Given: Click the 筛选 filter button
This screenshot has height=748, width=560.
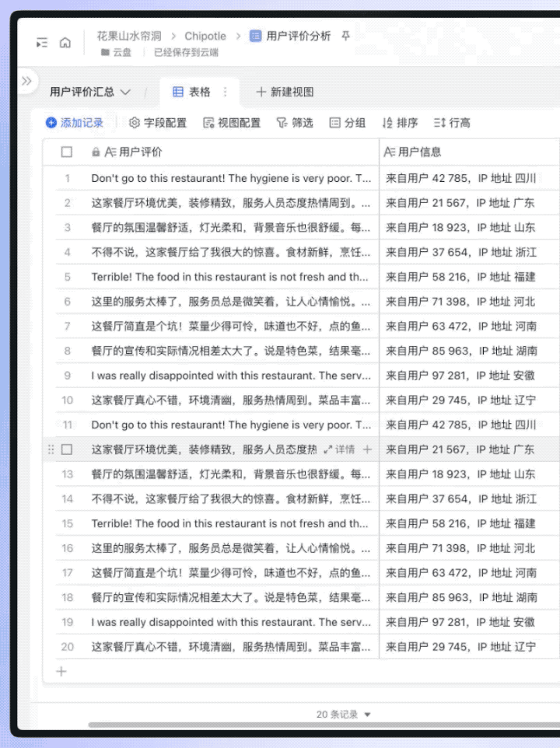Looking at the screenshot, I should point(295,123).
